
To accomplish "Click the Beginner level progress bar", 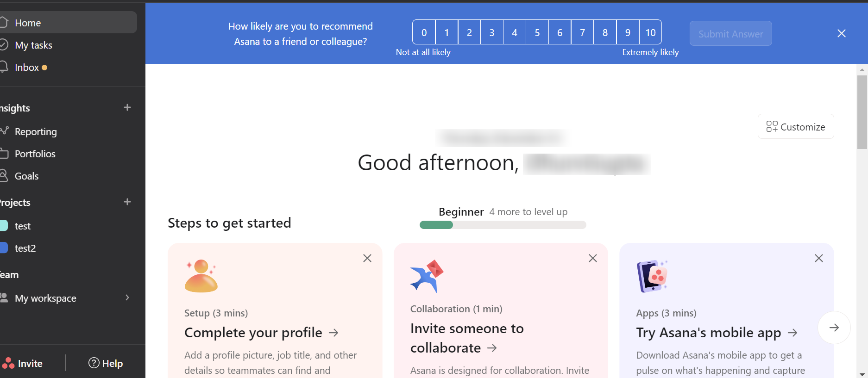I will (x=503, y=225).
